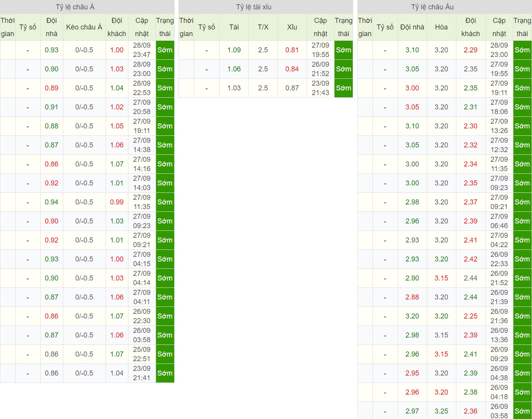The height and width of the screenshot is (419, 532).
Task: Click the 'Sớm' status in the 26/09 22:30 row
Action: coord(165,316)
